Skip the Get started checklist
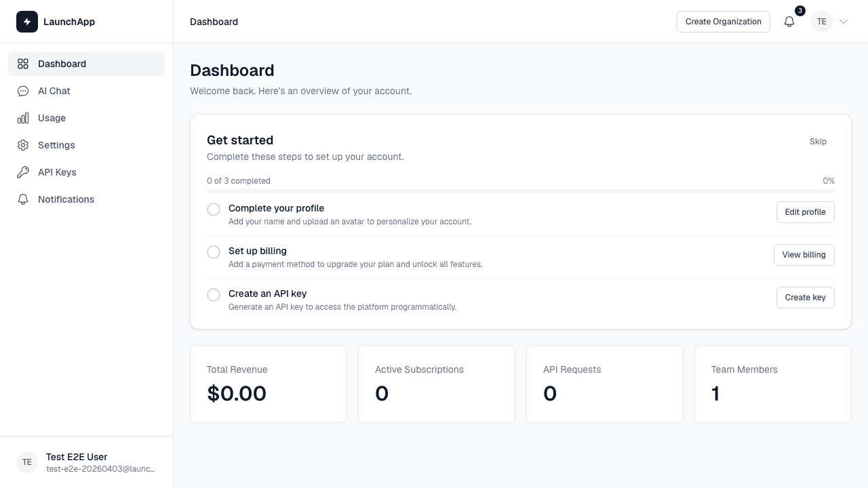Viewport: 868px width, 488px height. [818, 142]
